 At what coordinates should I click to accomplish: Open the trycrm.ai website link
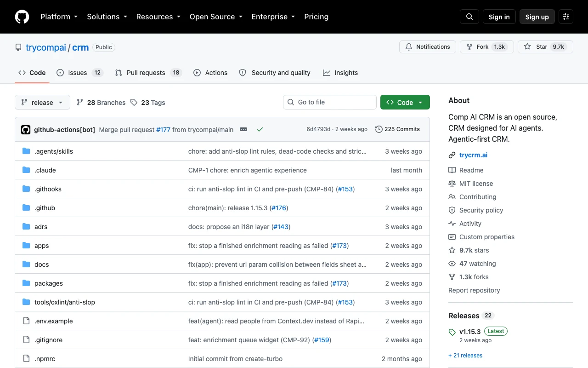coord(473,155)
